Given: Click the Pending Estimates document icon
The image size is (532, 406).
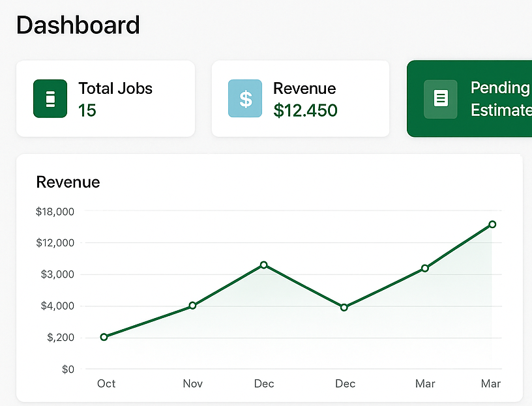Looking at the screenshot, I should pyautogui.click(x=441, y=98).
